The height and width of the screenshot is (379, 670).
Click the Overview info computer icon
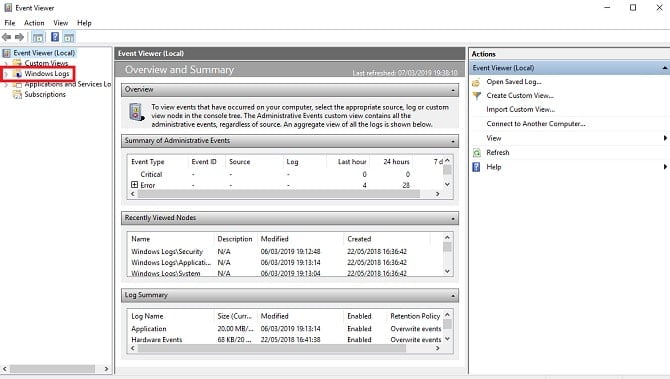136,112
